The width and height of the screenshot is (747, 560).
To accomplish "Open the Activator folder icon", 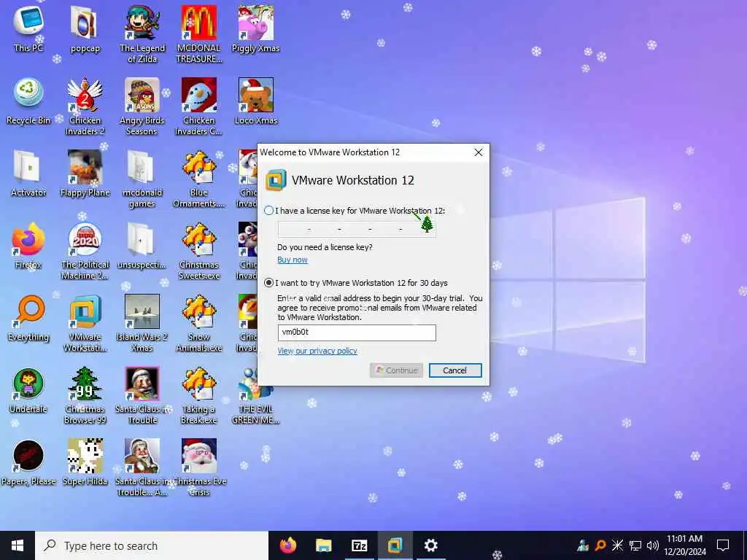I will pyautogui.click(x=28, y=174).
